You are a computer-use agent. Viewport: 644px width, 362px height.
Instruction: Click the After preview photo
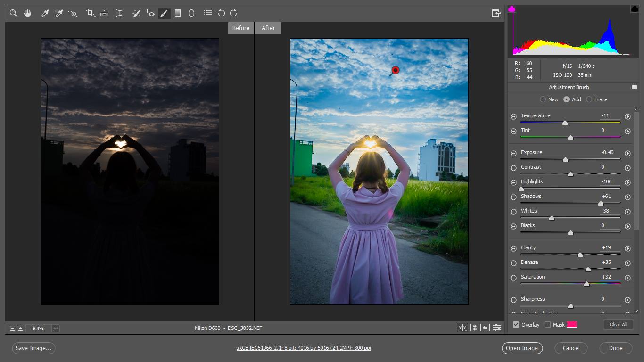pos(379,172)
